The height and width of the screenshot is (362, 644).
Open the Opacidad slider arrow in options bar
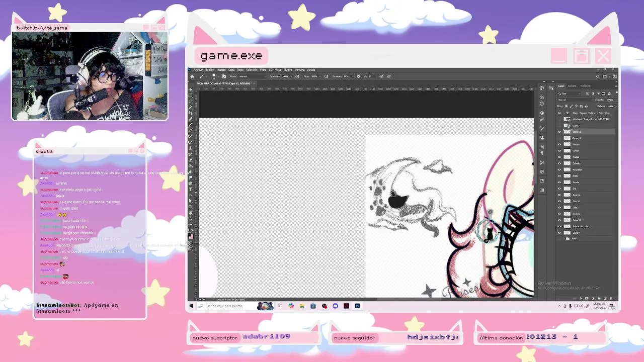(x=291, y=76)
